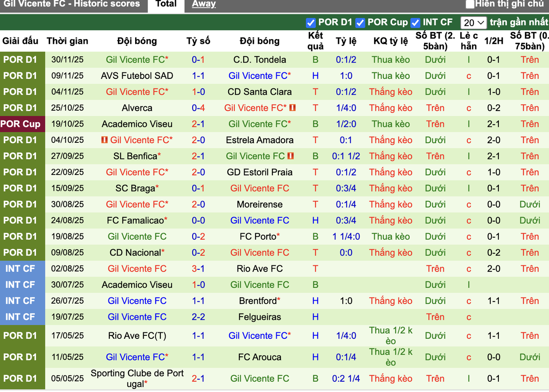Image resolution: width=549 pixels, height=392 pixels.
Task: Open Rio Ave FC link in 02/08/25 row
Action: point(259,269)
